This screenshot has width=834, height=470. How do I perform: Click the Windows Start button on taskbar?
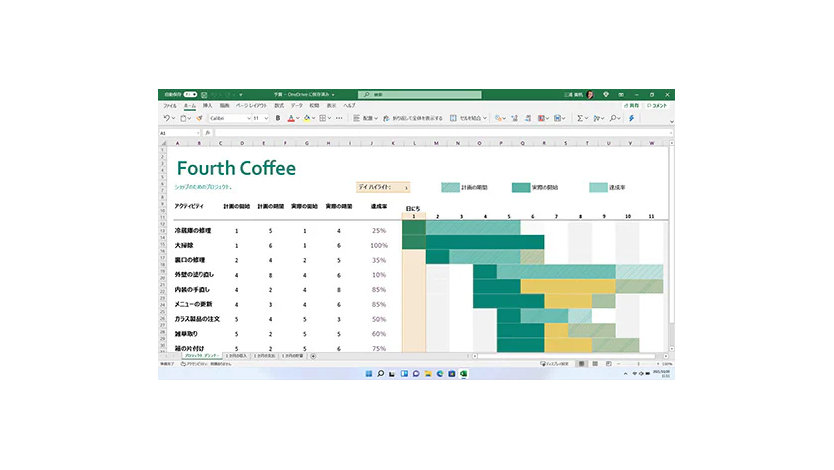pos(369,374)
